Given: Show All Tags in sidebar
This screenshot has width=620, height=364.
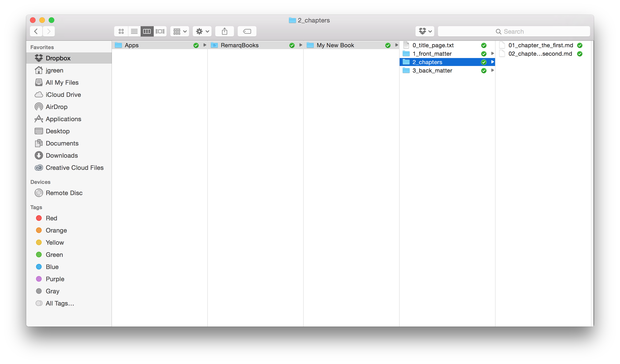Looking at the screenshot, I should click(x=69, y=303).
